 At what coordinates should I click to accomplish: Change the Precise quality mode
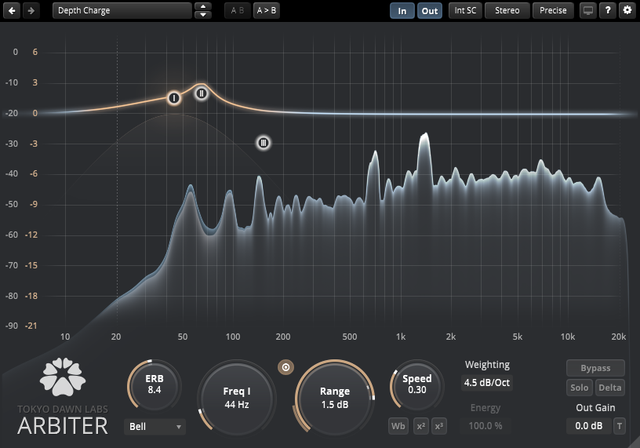point(553,11)
